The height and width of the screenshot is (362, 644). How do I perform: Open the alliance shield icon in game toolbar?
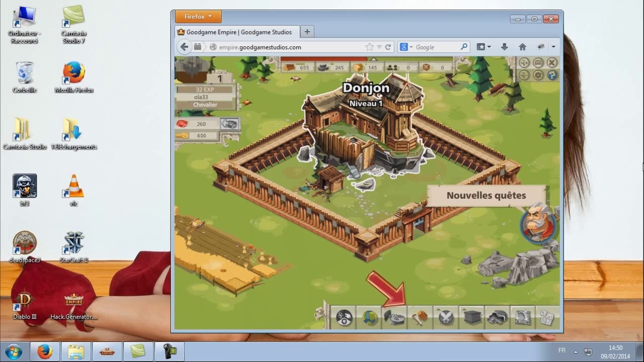(345, 318)
